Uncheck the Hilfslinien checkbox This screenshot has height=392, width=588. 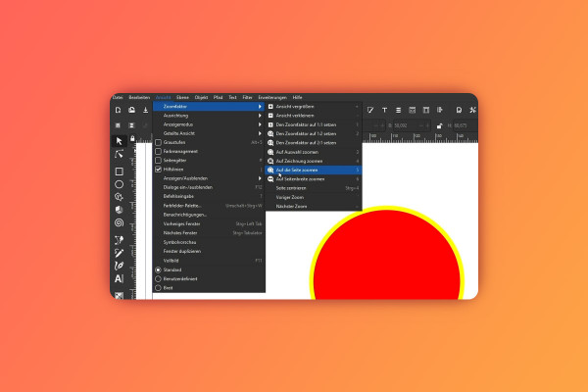[x=158, y=170]
